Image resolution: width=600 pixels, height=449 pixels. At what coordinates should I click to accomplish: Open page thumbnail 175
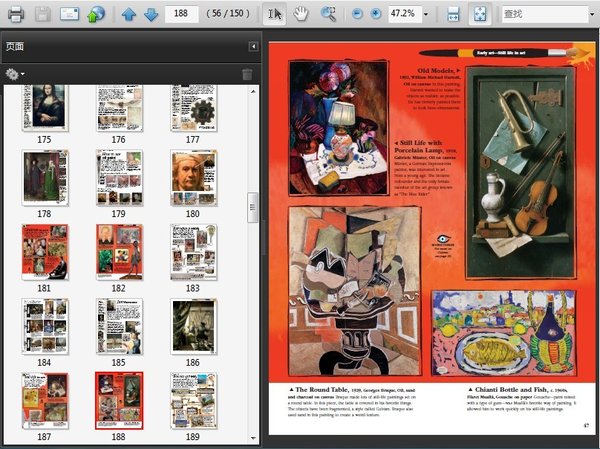[45, 108]
